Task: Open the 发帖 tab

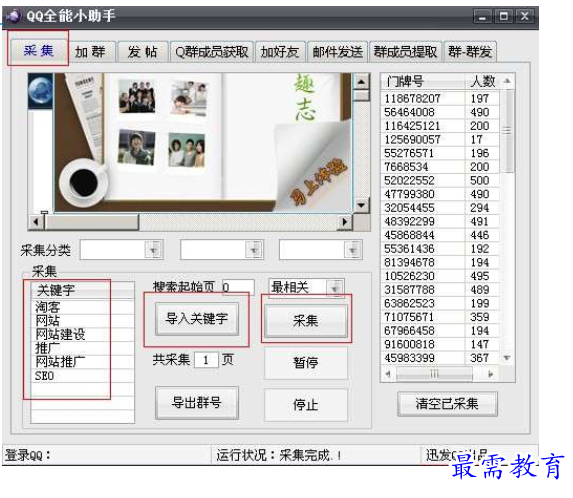Action: coord(142,52)
